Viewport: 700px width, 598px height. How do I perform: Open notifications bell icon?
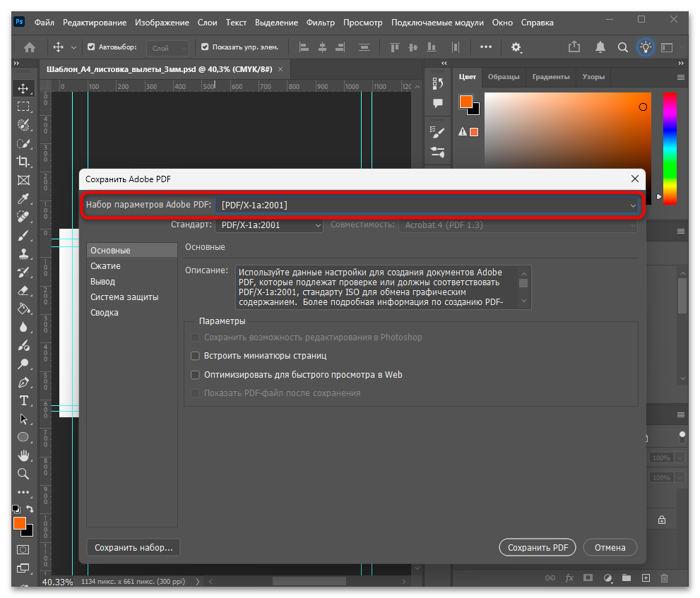click(600, 47)
